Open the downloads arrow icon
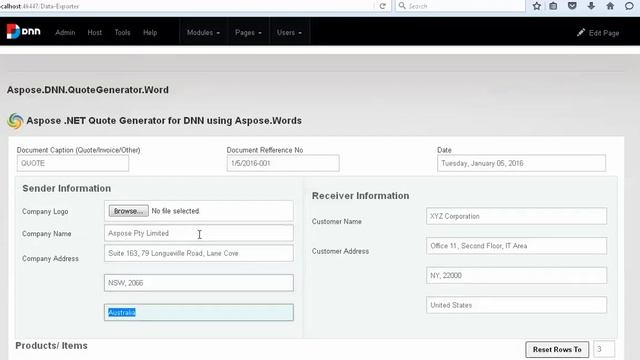This screenshot has height=360, width=640. 591,6
